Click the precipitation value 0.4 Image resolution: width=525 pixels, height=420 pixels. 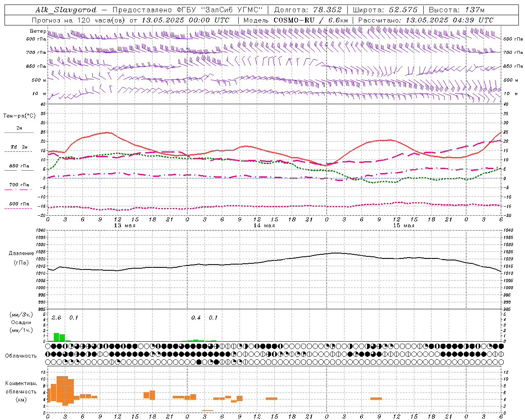click(196, 318)
